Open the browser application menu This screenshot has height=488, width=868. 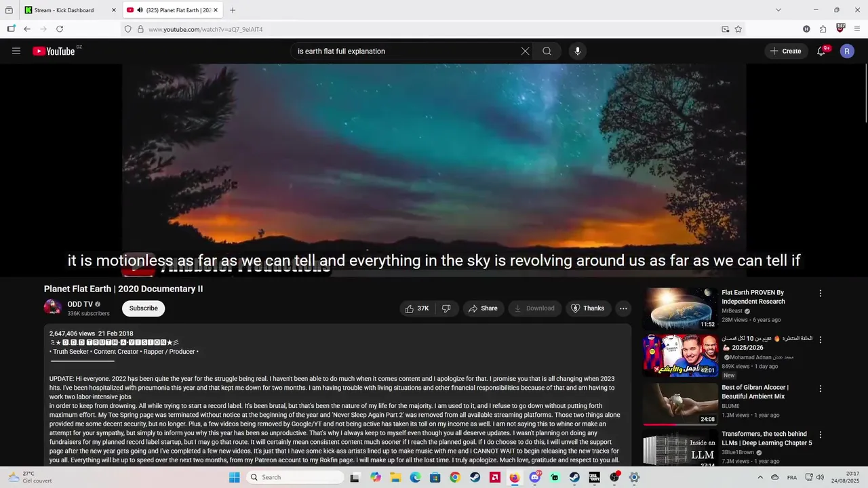[x=857, y=29]
